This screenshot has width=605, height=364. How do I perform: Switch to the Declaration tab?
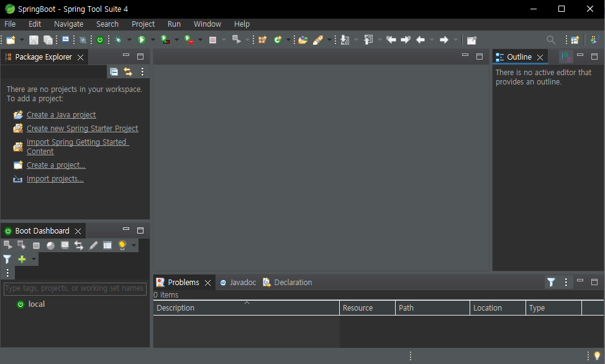[288, 283]
